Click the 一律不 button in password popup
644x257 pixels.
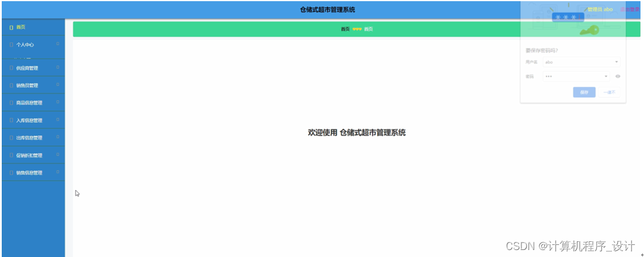click(x=610, y=93)
